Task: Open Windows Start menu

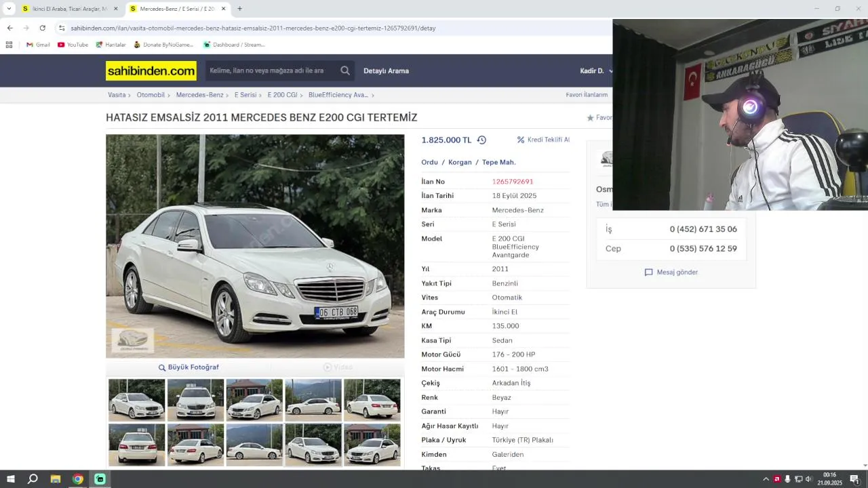Action: (10, 479)
